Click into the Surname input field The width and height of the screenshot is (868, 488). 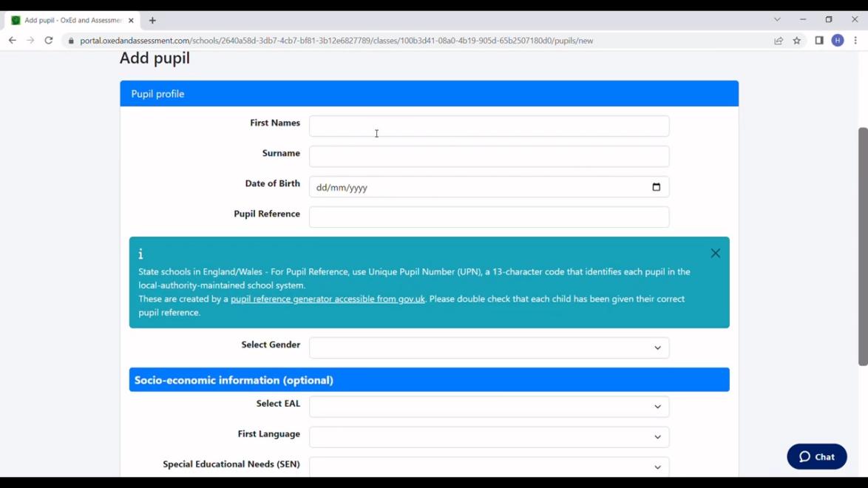pyautogui.click(x=489, y=157)
